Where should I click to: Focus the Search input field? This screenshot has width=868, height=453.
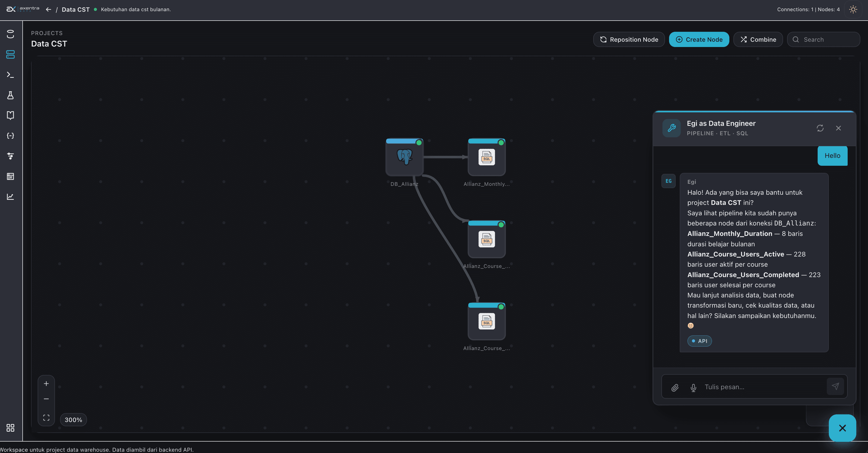823,39
